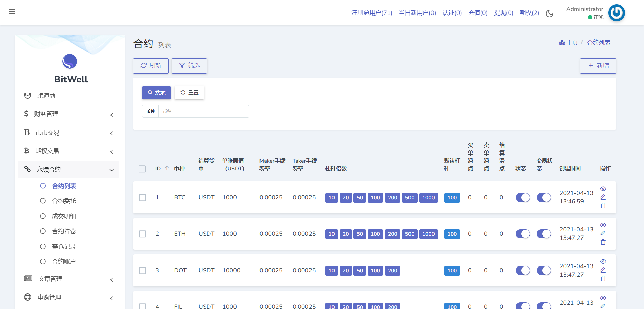Click the 币种 search input field
Viewport: 644px width, 309px height.
204,111
